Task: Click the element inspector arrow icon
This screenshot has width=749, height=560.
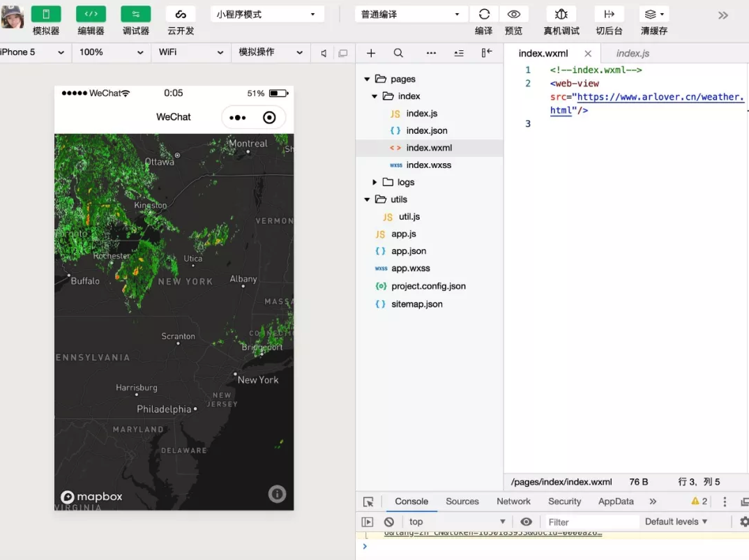Action: coord(368,501)
